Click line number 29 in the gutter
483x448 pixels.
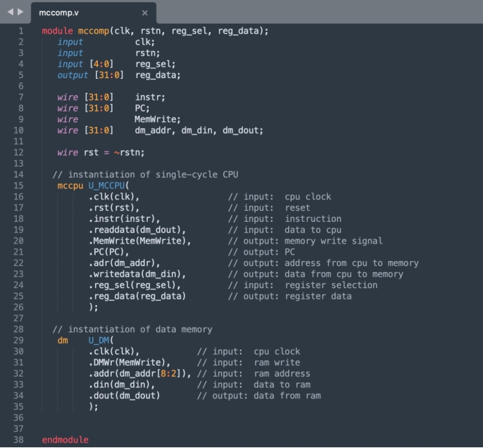click(x=19, y=341)
